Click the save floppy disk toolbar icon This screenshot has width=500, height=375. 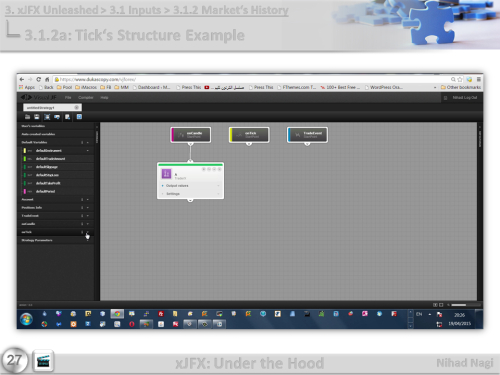37,117
